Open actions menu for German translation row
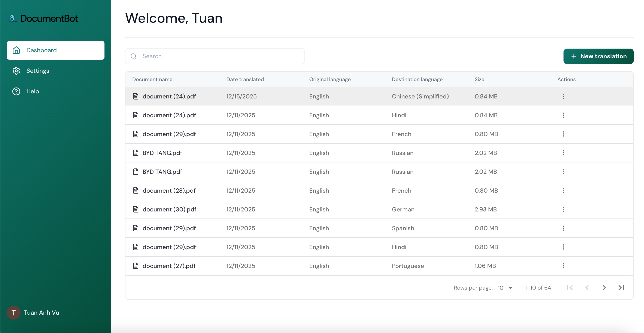This screenshot has height=333, width=644. click(x=563, y=209)
